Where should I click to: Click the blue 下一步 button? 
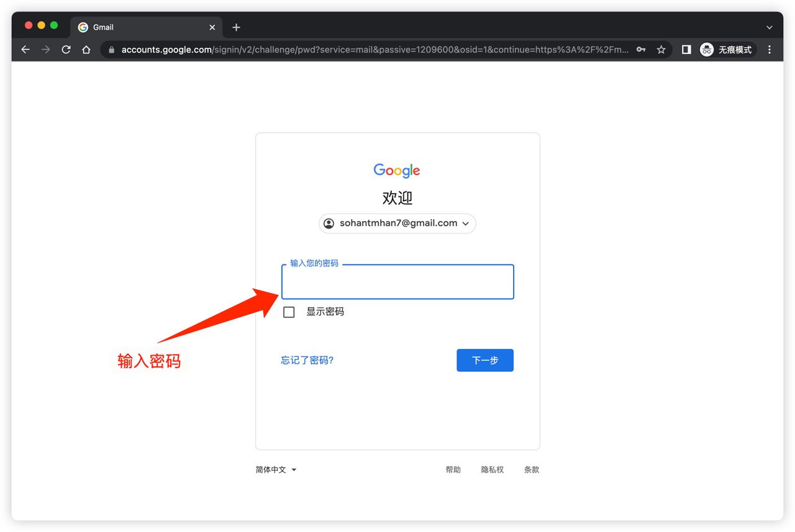[x=485, y=360]
